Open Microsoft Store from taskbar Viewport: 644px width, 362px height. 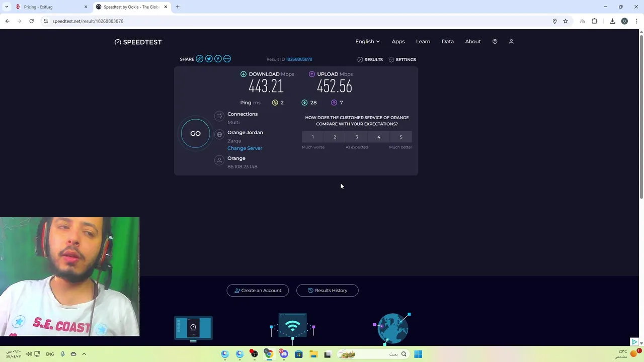point(298,354)
